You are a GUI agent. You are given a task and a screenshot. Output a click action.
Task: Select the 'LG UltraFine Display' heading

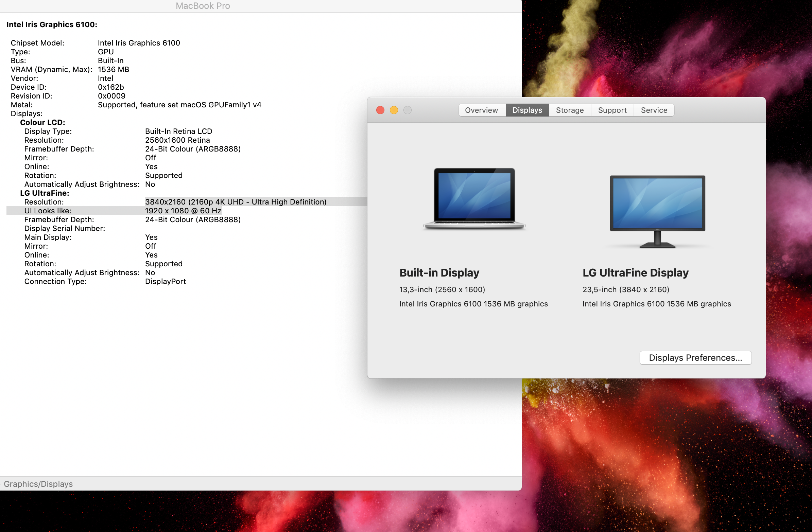(635, 272)
